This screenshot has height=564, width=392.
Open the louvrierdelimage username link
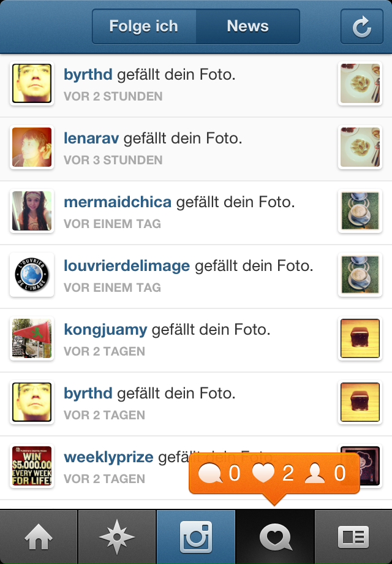pyautogui.click(x=127, y=266)
